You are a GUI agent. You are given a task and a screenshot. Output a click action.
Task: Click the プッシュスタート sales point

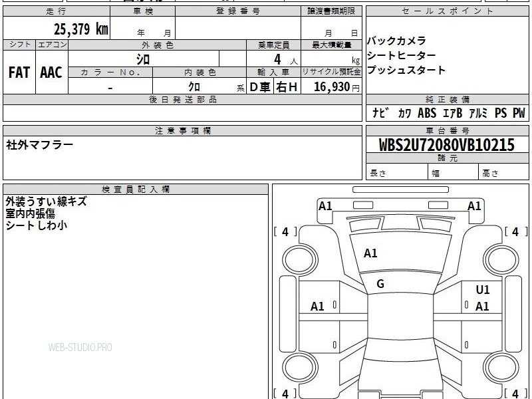pyautogui.click(x=406, y=70)
